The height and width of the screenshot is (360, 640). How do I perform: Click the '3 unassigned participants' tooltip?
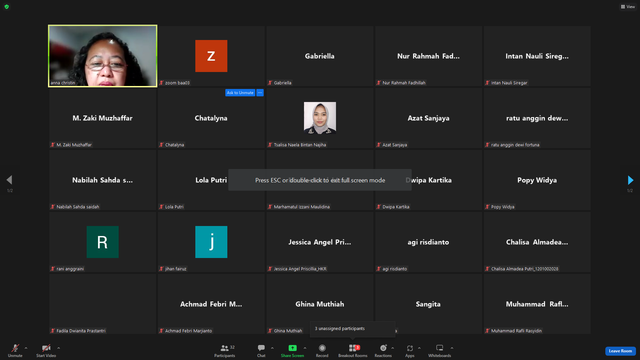coord(352,329)
